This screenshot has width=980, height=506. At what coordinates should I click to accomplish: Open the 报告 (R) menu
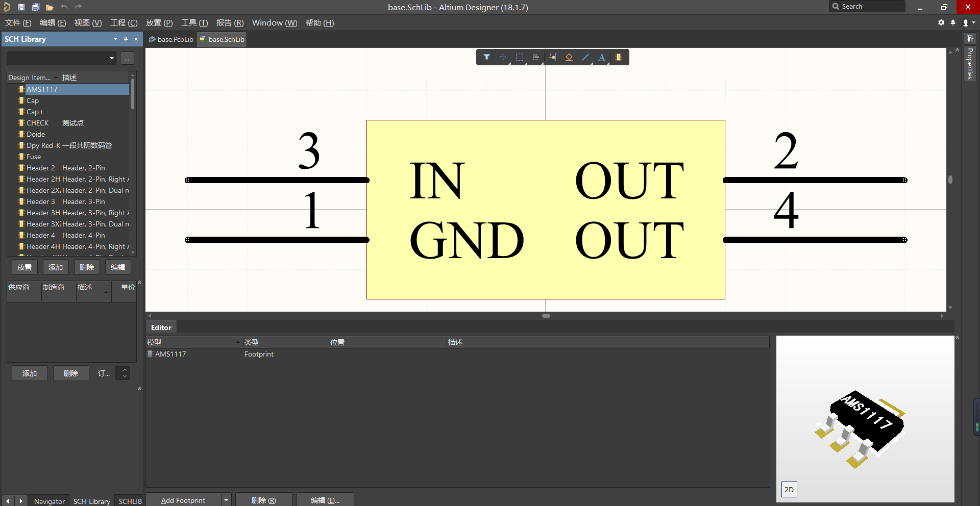click(230, 23)
